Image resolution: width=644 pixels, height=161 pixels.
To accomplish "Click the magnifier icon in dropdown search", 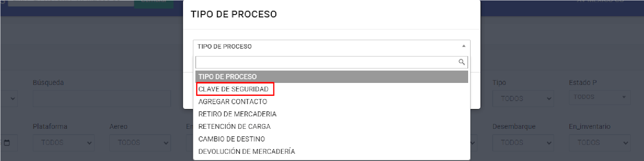I will pyautogui.click(x=462, y=62).
